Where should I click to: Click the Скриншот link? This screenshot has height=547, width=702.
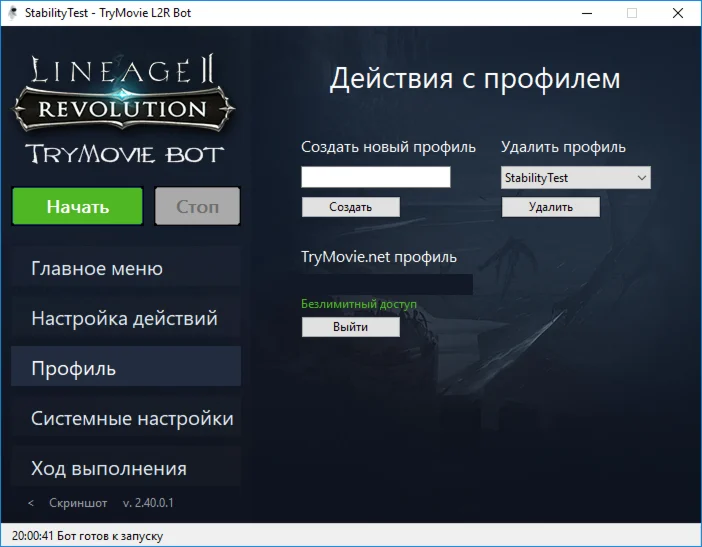pyautogui.click(x=78, y=503)
